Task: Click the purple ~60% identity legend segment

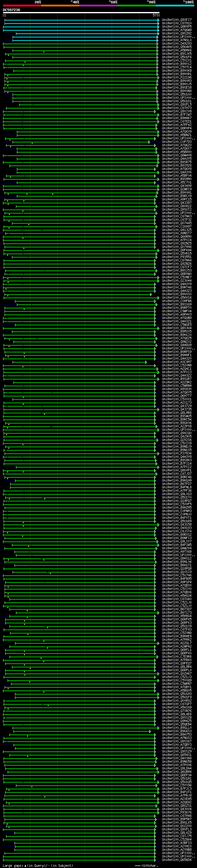Action: (99, 6)
